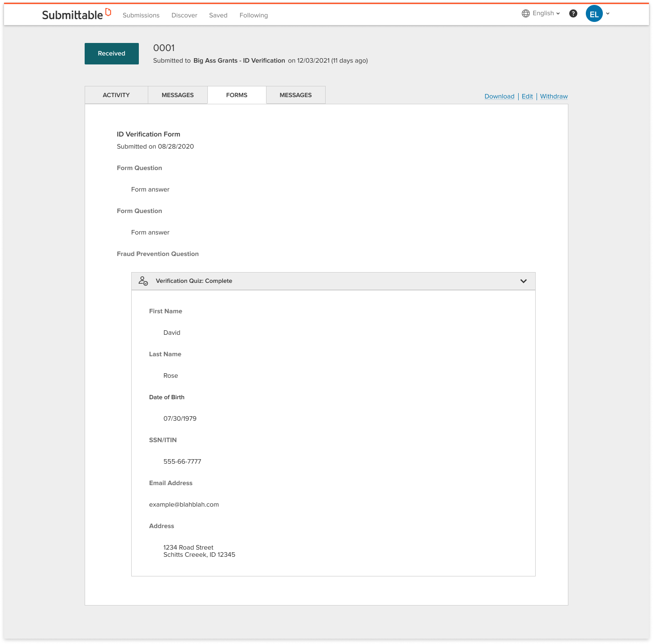Click the Verification Quiz: Complete header
Image resolution: width=653 pixels, height=644 pixels.
coord(333,281)
